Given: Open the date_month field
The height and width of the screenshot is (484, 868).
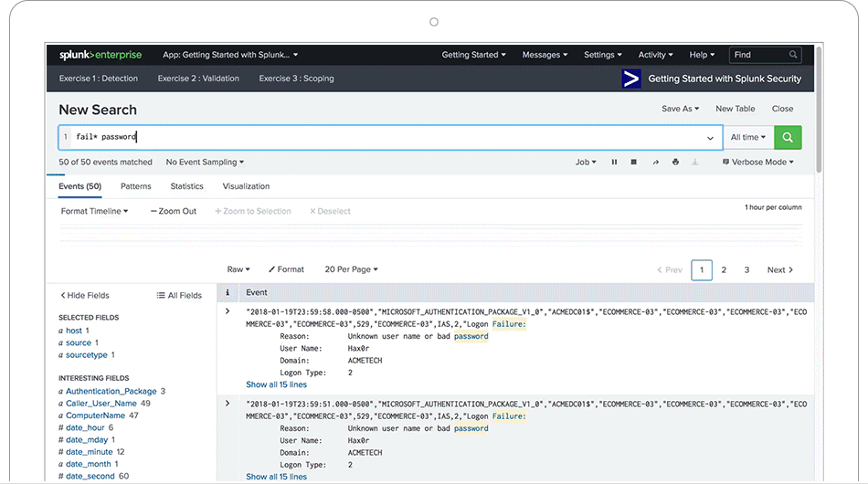Looking at the screenshot, I should [88, 464].
